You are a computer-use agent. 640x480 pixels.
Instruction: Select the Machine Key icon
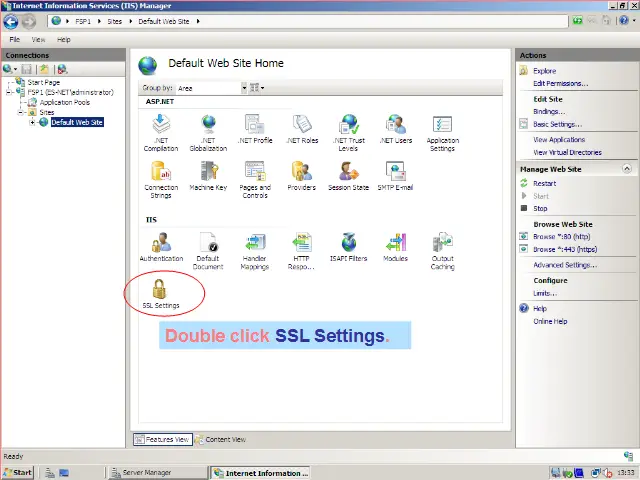(208, 176)
